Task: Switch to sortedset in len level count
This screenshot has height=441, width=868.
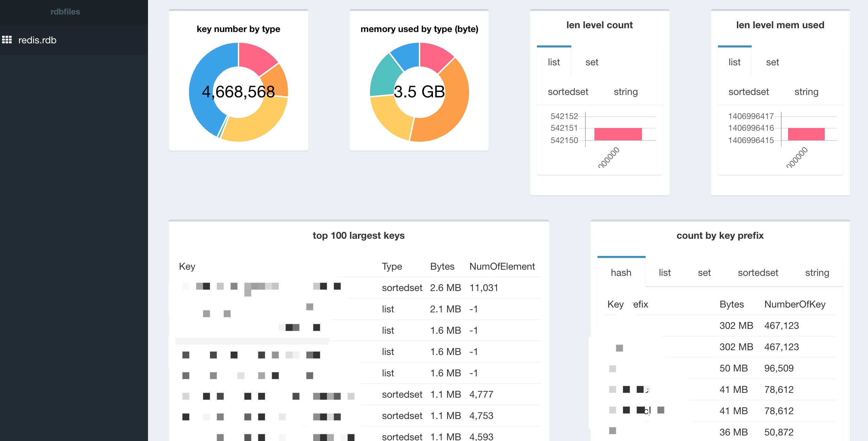Action: click(568, 92)
